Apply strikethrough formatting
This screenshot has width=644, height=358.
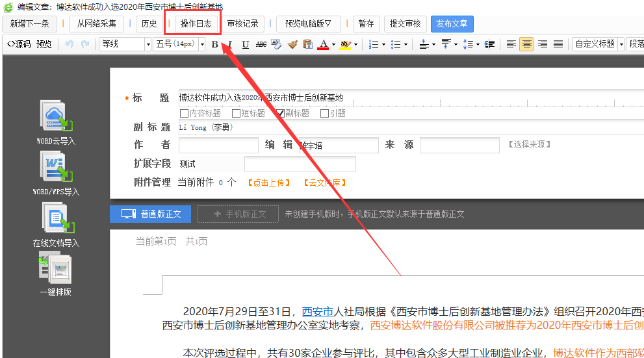click(x=261, y=44)
